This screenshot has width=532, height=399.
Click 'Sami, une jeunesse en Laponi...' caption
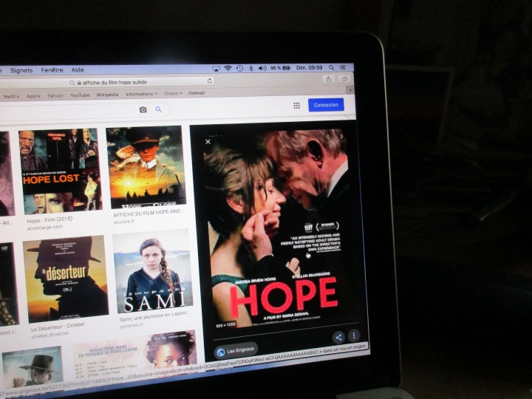[x=154, y=316]
